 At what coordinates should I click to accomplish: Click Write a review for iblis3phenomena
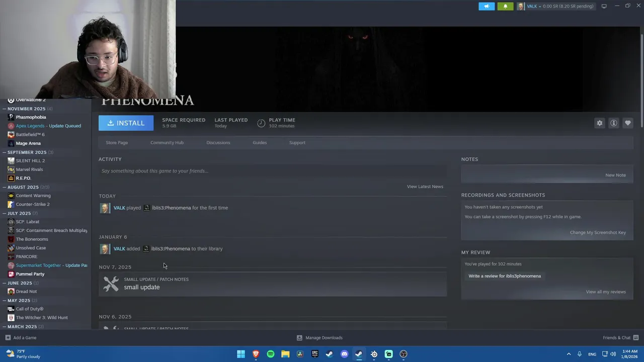(505, 276)
